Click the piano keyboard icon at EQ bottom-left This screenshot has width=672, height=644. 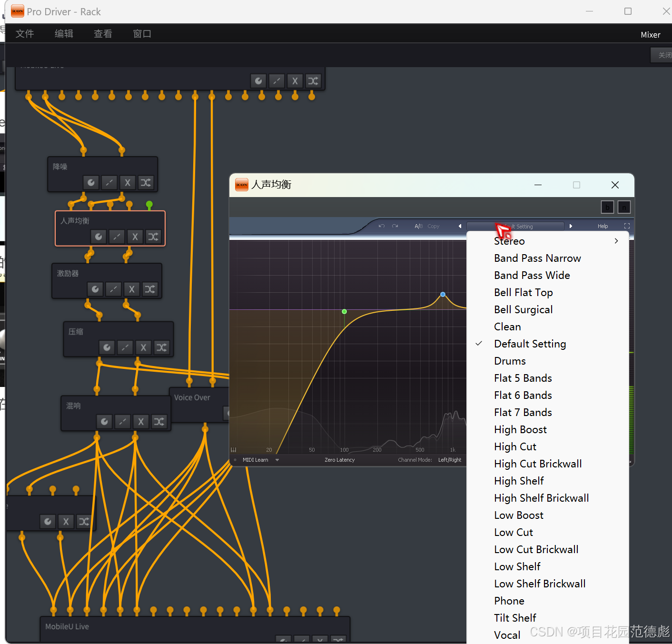pos(234,450)
